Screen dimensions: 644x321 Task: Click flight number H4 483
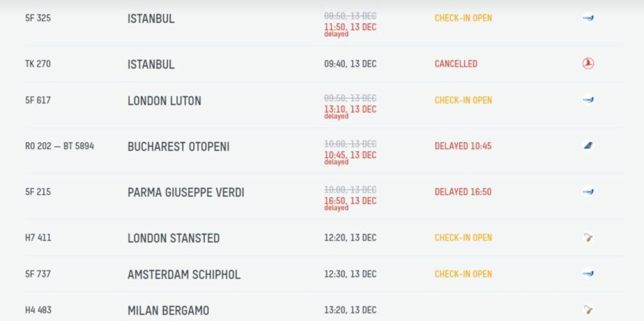click(39, 310)
